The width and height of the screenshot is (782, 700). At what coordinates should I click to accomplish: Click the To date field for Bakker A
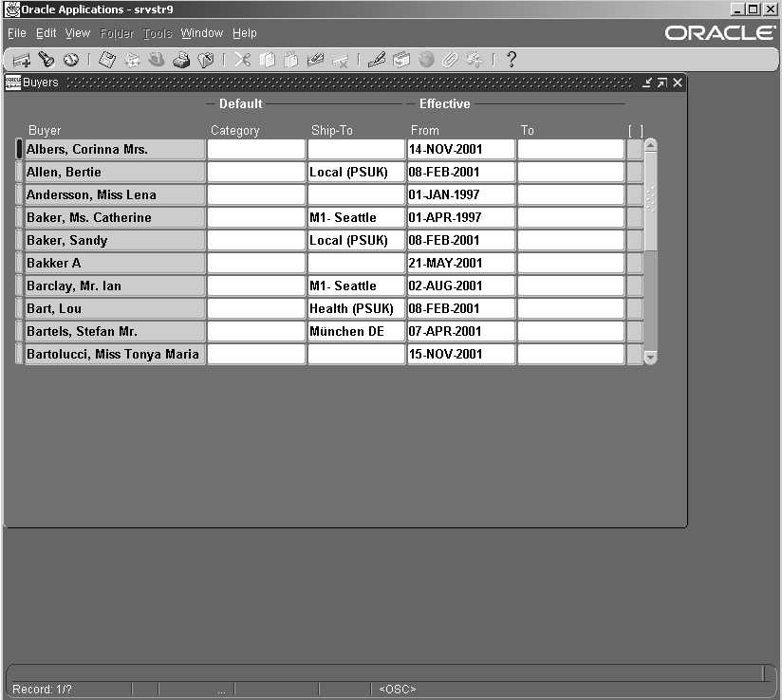571,264
